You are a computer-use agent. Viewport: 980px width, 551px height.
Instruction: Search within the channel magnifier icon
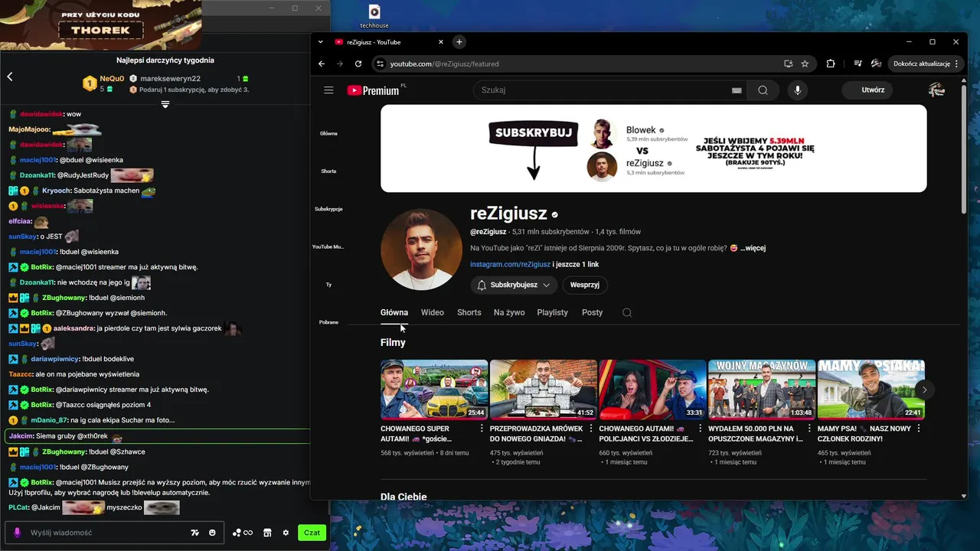pyautogui.click(x=627, y=312)
